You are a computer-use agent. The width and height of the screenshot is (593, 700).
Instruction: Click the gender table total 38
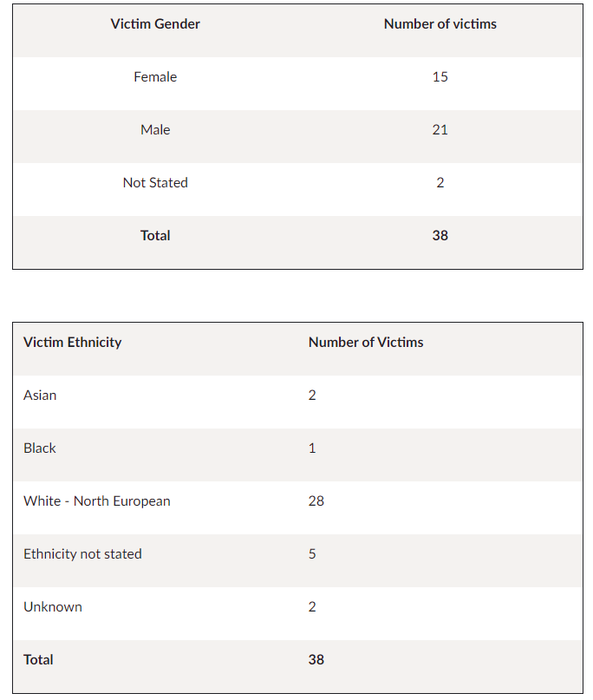click(440, 236)
